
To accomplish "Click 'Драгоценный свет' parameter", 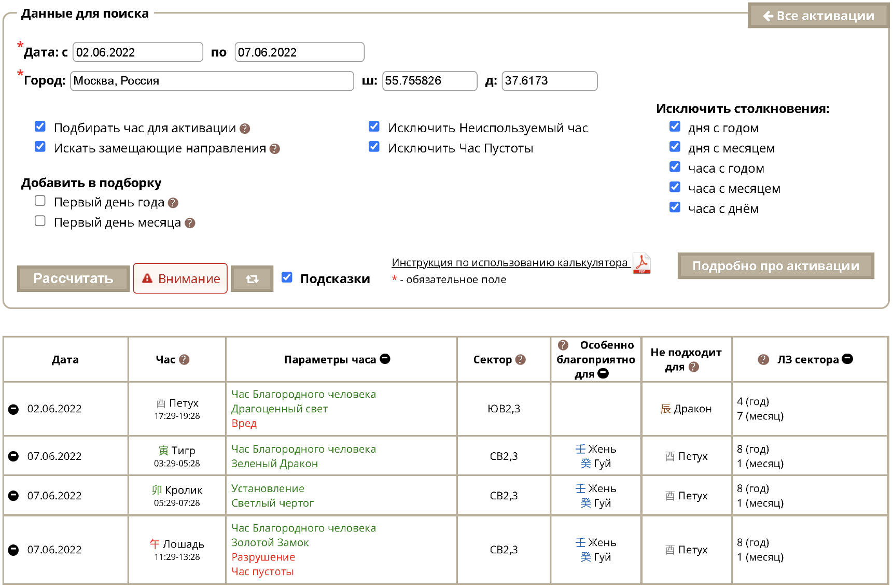I will [x=280, y=409].
